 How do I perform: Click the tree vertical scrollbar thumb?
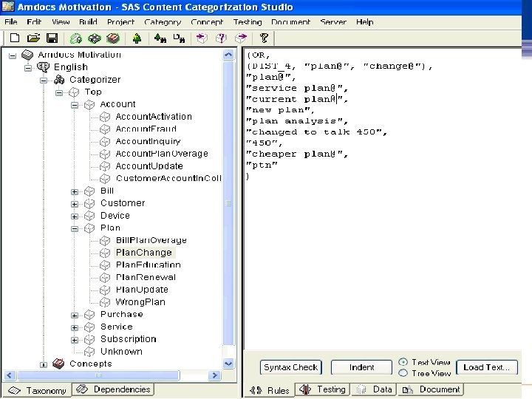pyautogui.click(x=228, y=203)
